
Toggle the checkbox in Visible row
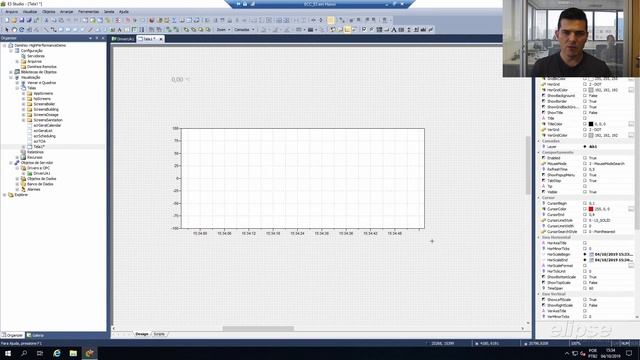pyautogui.click(x=585, y=192)
